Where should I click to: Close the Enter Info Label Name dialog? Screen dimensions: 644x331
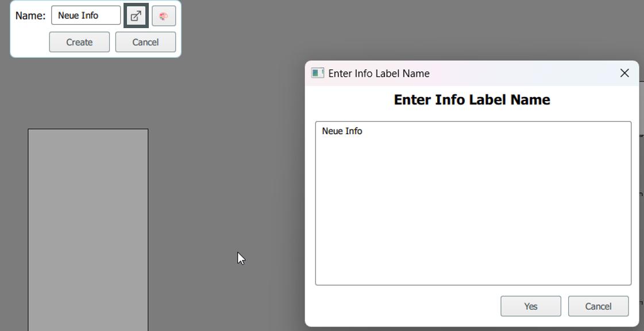pyautogui.click(x=624, y=73)
